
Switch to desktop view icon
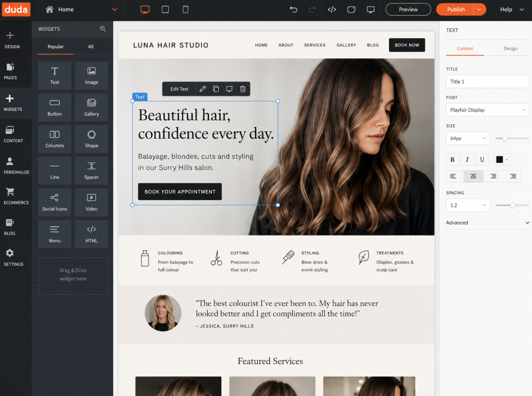145,10
